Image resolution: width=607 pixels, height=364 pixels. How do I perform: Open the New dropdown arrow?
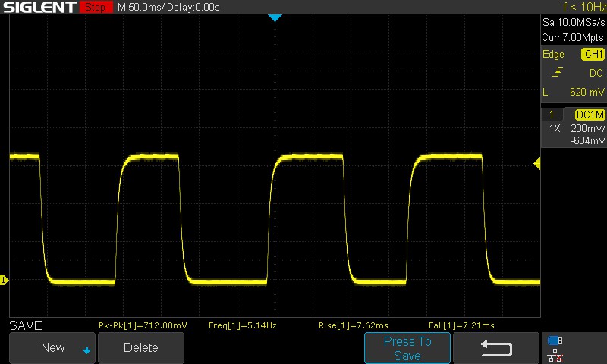86,350
